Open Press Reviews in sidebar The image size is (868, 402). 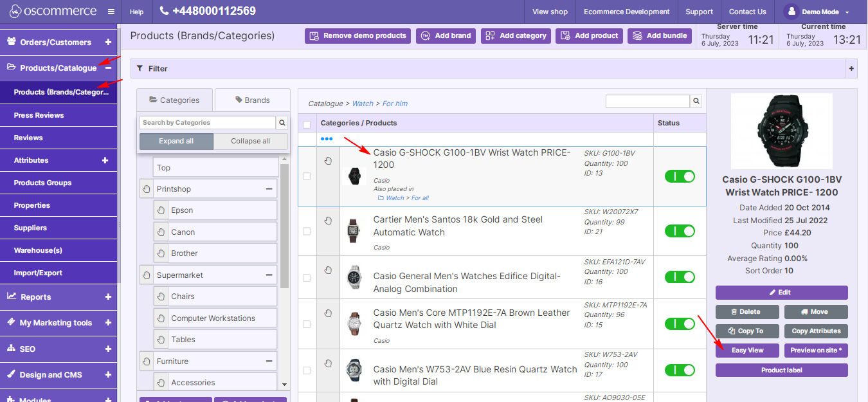click(x=59, y=115)
